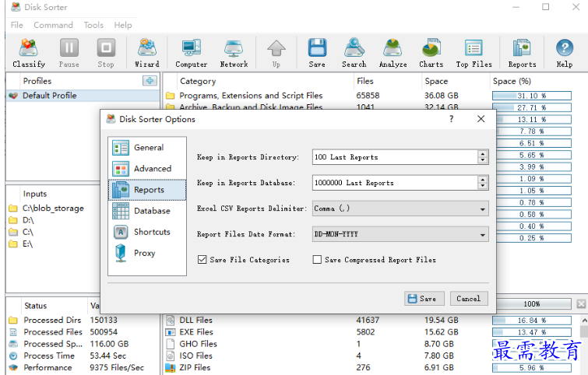Launch the Analyze tool

[393, 53]
